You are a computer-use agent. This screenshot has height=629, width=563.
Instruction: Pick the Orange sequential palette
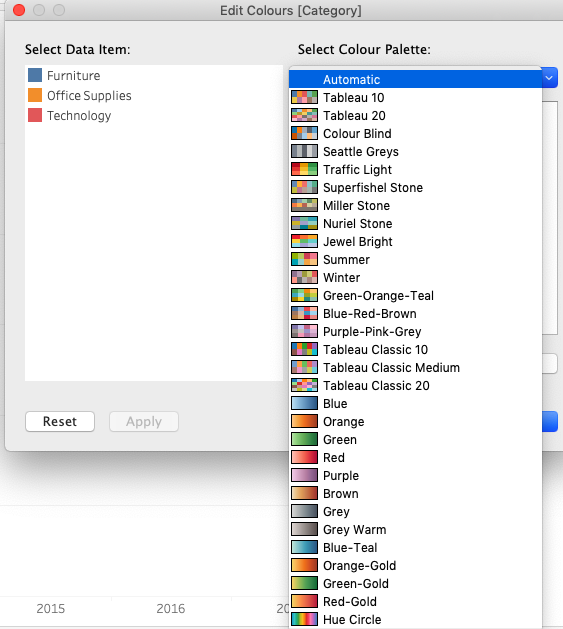click(x=415, y=422)
